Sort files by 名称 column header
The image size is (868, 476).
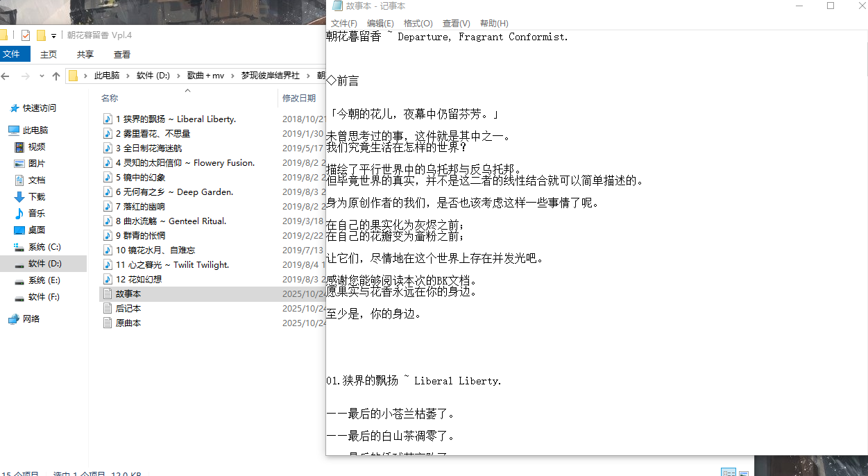click(110, 99)
